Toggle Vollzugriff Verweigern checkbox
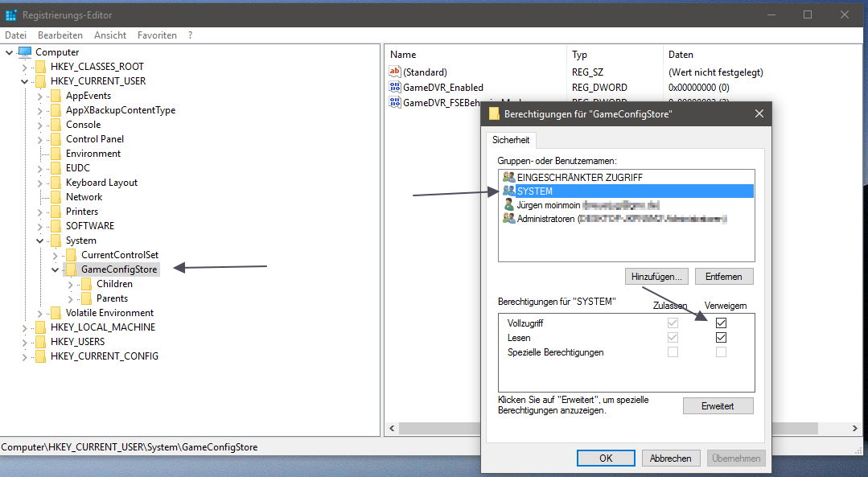This screenshot has width=868, height=477. tap(721, 323)
